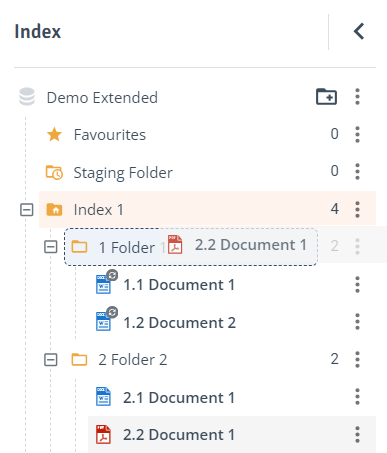Open more options for Favourites
Viewport: 387px width, 453px height.
(357, 134)
